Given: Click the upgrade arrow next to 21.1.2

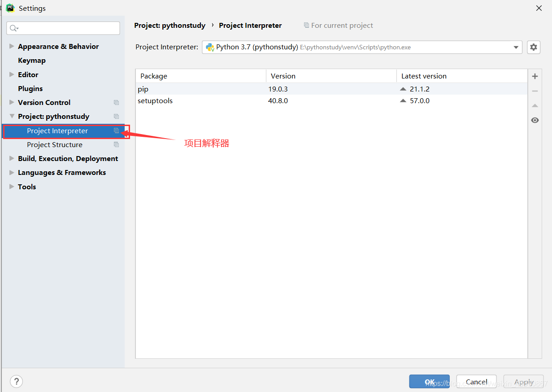Looking at the screenshot, I should tap(403, 89).
